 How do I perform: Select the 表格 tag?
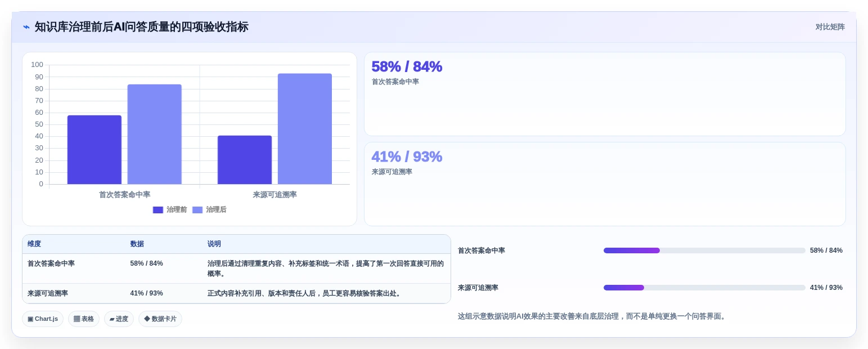coord(84,319)
